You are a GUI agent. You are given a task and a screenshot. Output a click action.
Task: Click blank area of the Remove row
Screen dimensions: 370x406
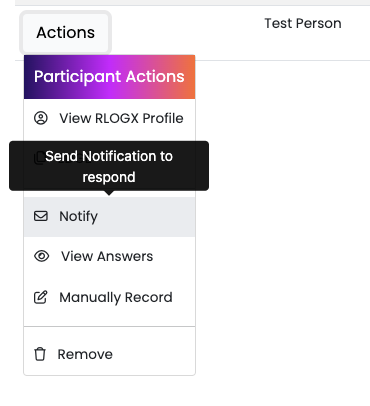coord(153,354)
